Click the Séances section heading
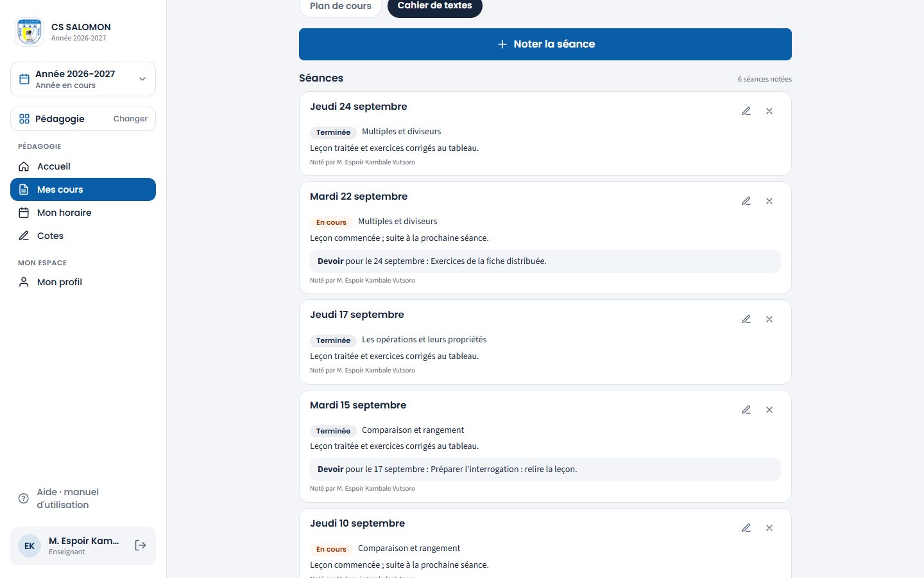924x578 pixels. pos(321,78)
